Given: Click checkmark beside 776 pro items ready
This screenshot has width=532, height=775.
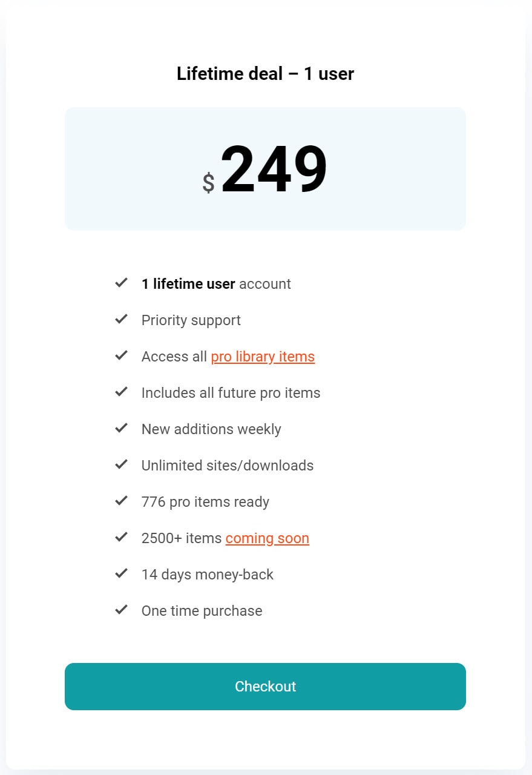Looking at the screenshot, I should tap(122, 500).
